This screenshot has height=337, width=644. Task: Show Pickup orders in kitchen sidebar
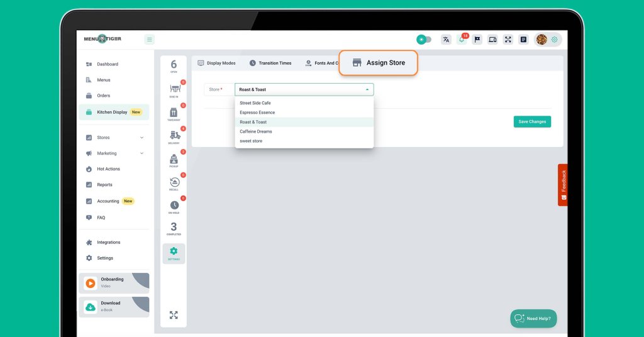point(174,159)
